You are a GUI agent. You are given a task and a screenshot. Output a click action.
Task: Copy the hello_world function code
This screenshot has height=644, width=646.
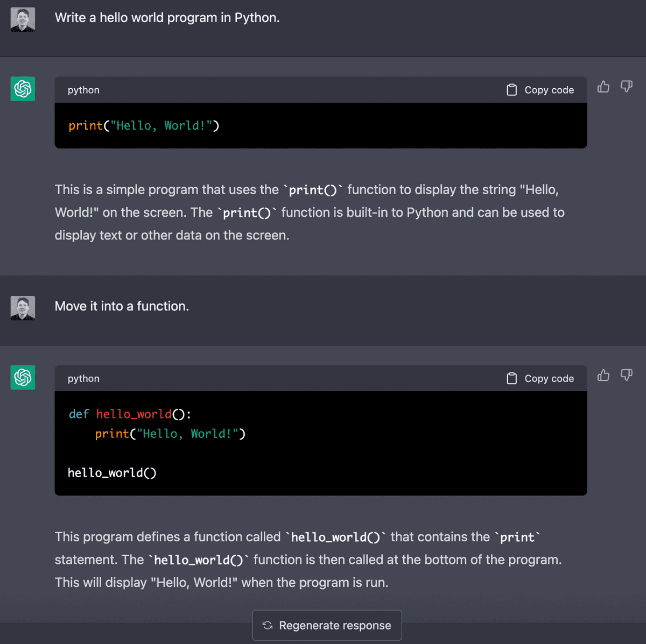click(540, 378)
